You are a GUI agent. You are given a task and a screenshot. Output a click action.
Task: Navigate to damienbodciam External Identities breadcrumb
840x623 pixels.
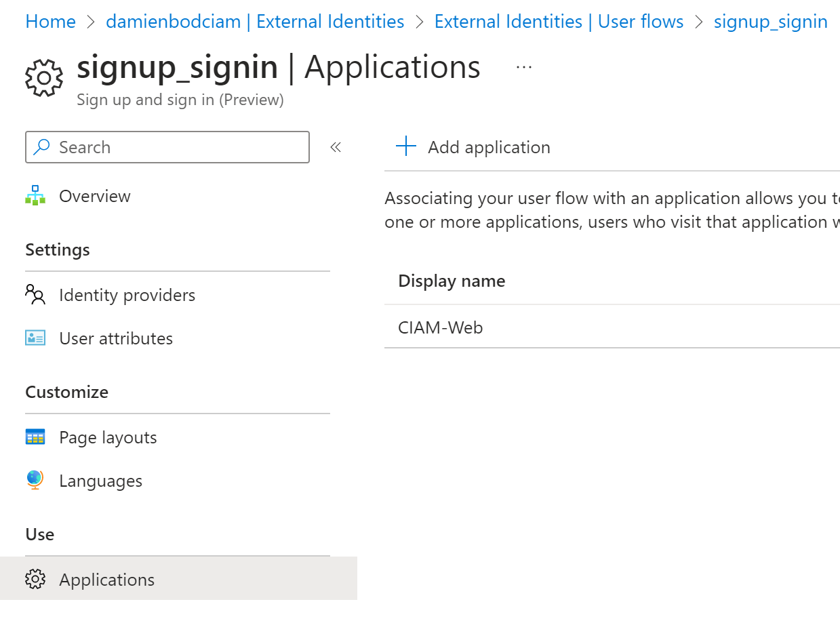click(x=255, y=22)
